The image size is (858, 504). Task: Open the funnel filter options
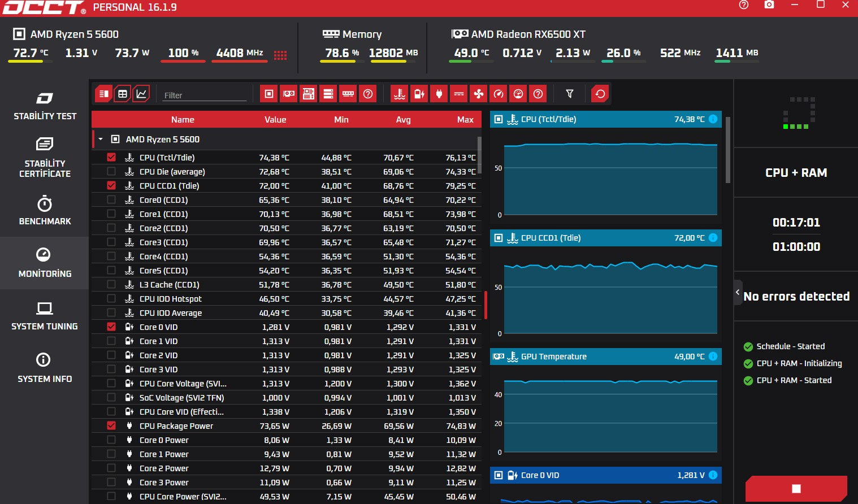click(x=570, y=94)
